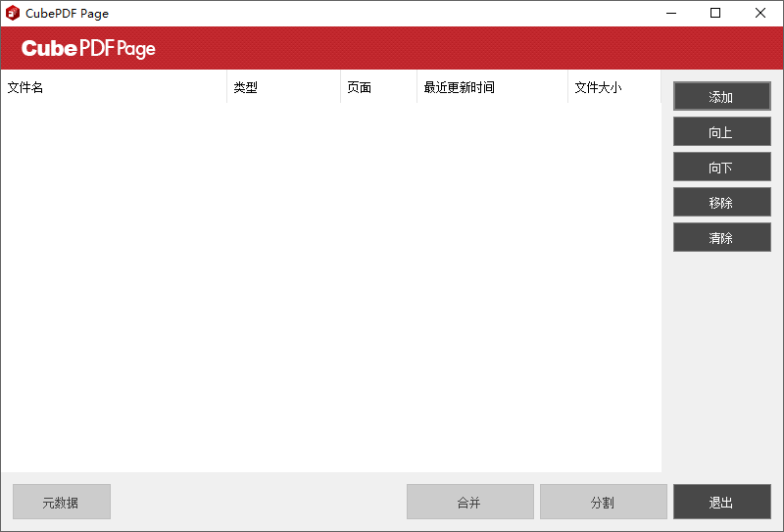Image resolution: width=784 pixels, height=532 pixels.
Task: Click the 合并 (Merge) button
Action: (470, 502)
